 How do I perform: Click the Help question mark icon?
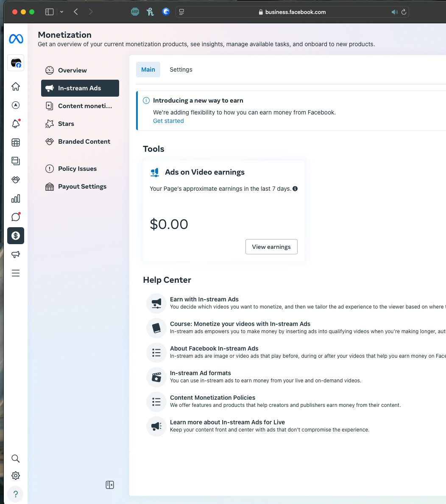pyautogui.click(x=16, y=494)
